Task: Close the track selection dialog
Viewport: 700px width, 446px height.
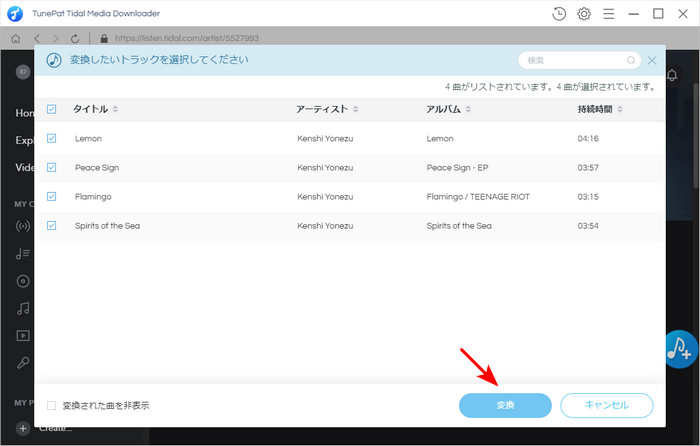Action: [652, 60]
